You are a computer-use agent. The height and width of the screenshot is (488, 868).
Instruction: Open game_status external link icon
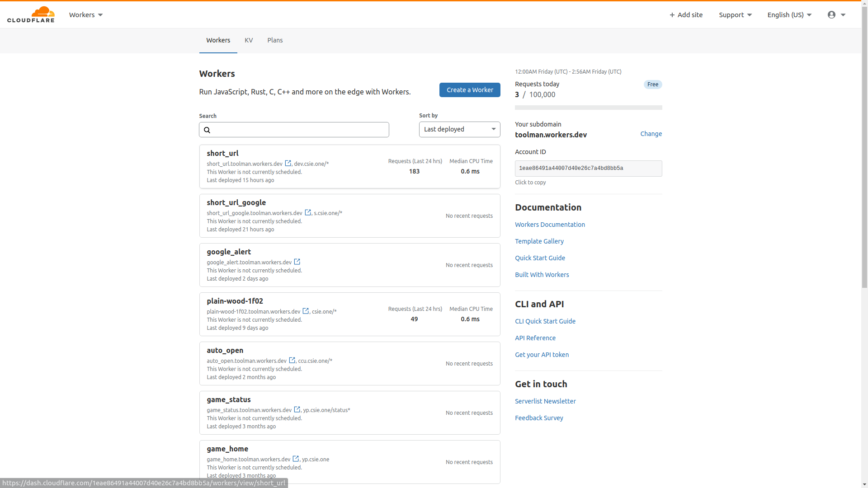(297, 409)
